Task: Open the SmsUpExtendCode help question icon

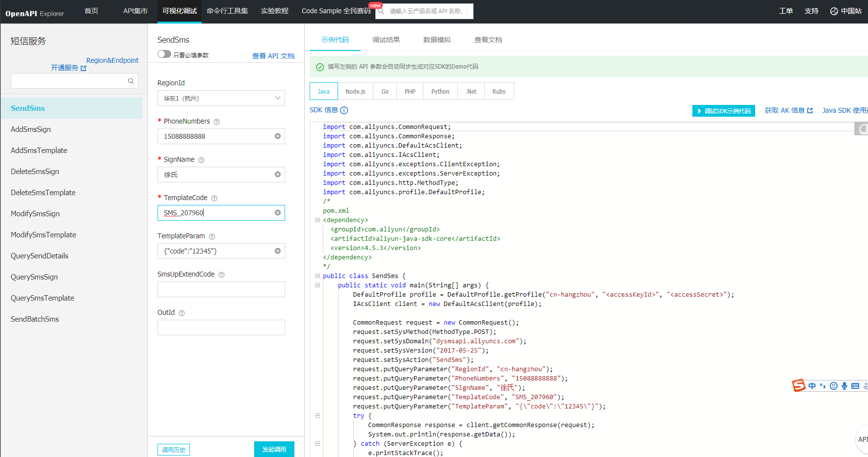Action: [x=221, y=275]
